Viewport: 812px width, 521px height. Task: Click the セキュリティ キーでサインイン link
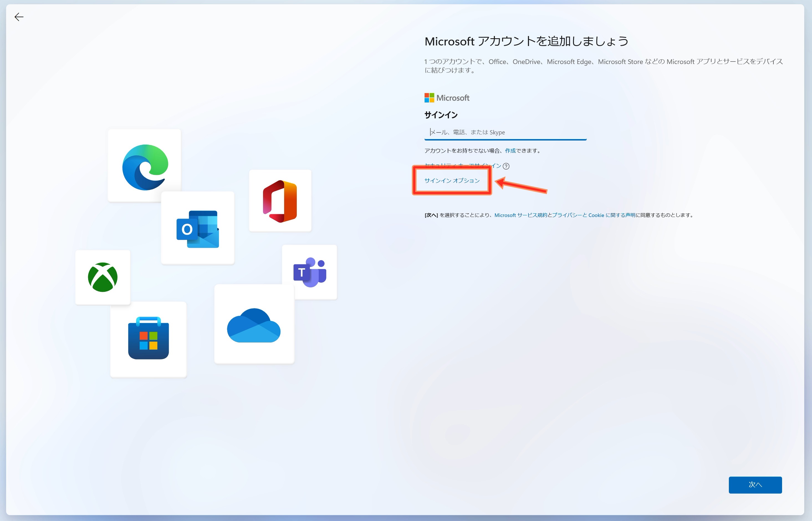click(463, 165)
